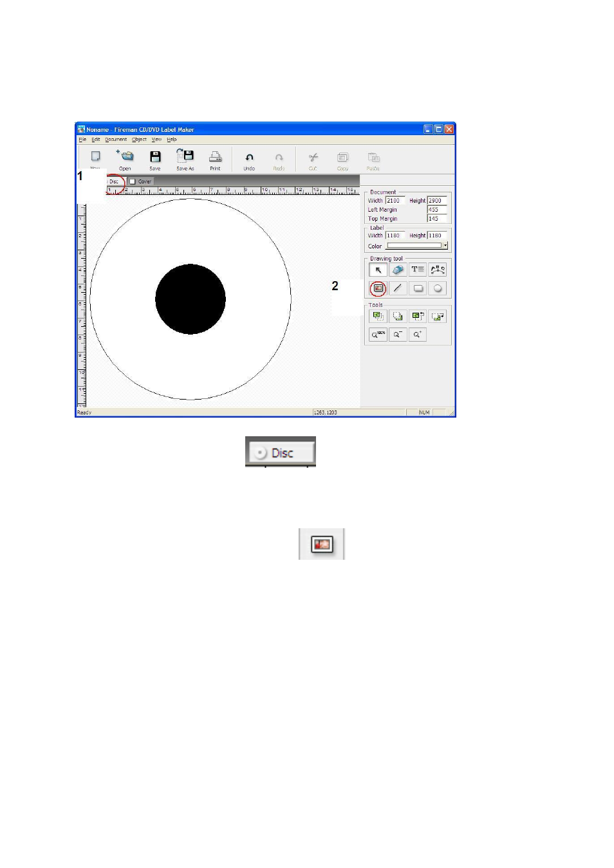614x868 pixels.
Task: Switch to the Cover tab
Action: (x=141, y=181)
